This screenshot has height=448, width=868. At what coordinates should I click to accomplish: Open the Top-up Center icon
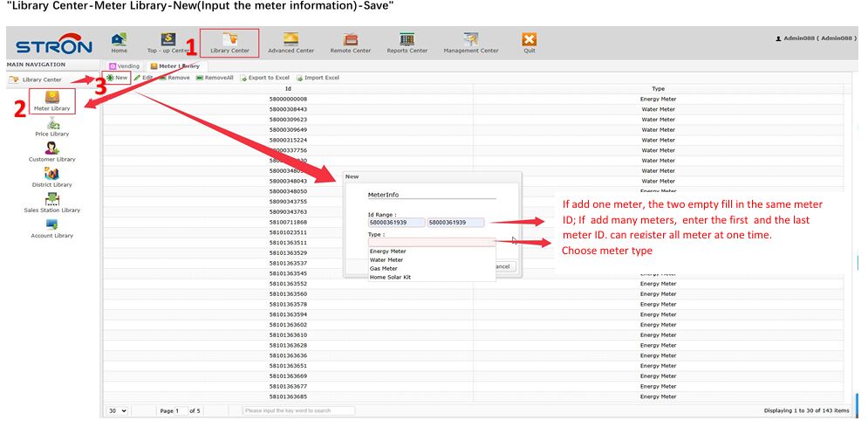click(164, 42)
